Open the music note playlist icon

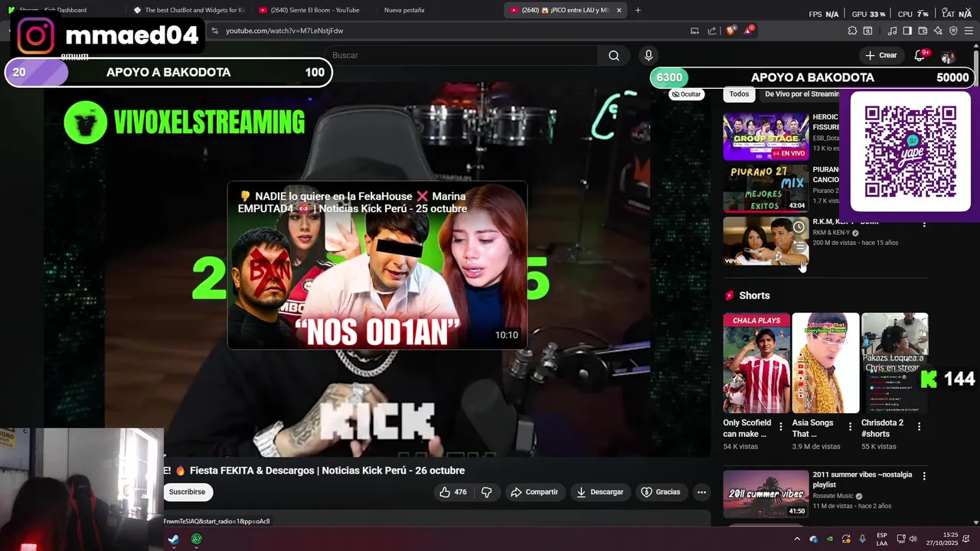click(x=892, y=31)
